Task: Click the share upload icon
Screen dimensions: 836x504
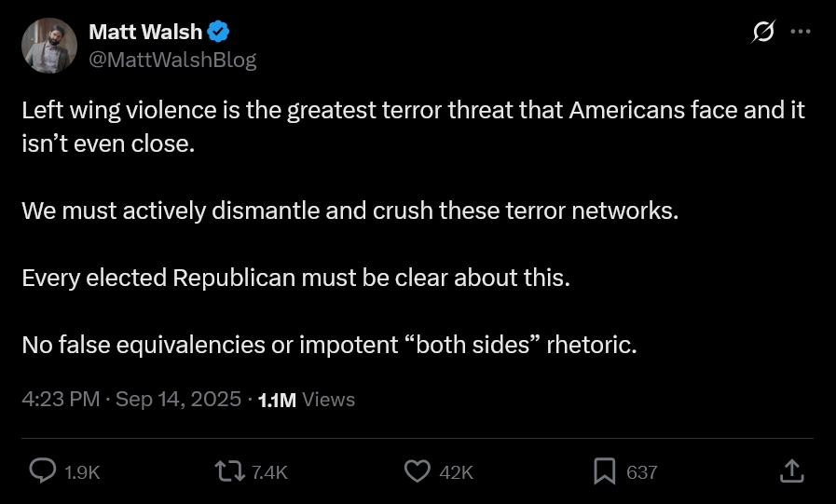Action: [x=790, y=471]
